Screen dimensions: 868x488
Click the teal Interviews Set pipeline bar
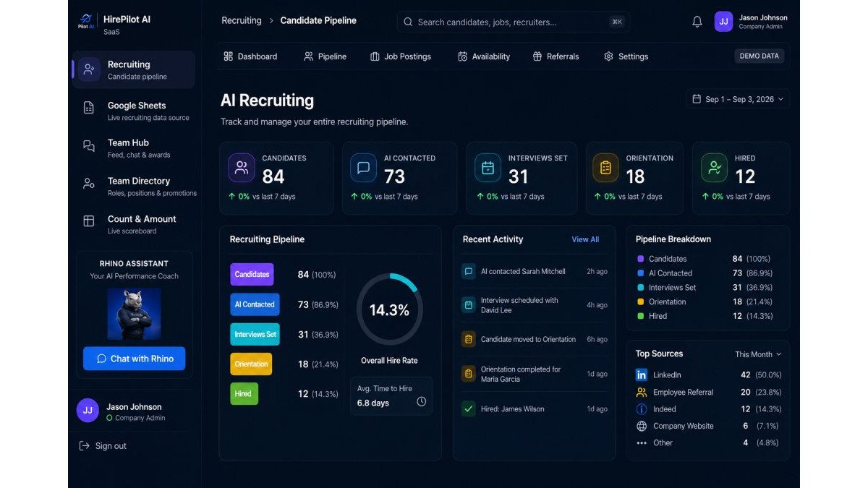(255, 334)
